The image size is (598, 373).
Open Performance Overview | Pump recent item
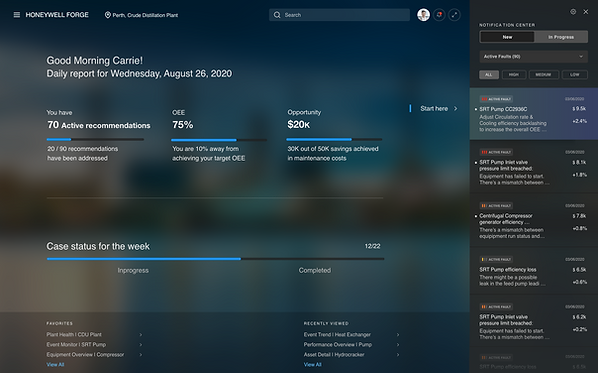(338, 344)
